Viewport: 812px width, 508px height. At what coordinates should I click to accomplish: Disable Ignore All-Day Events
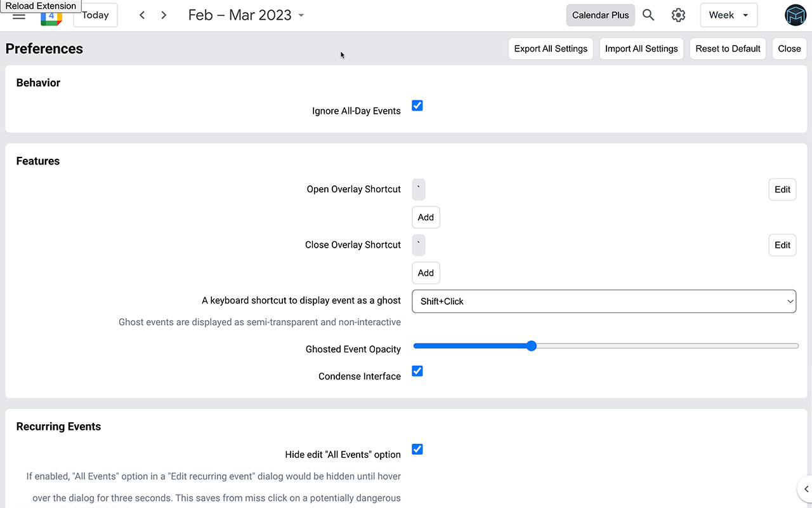[x=417, y=105]
